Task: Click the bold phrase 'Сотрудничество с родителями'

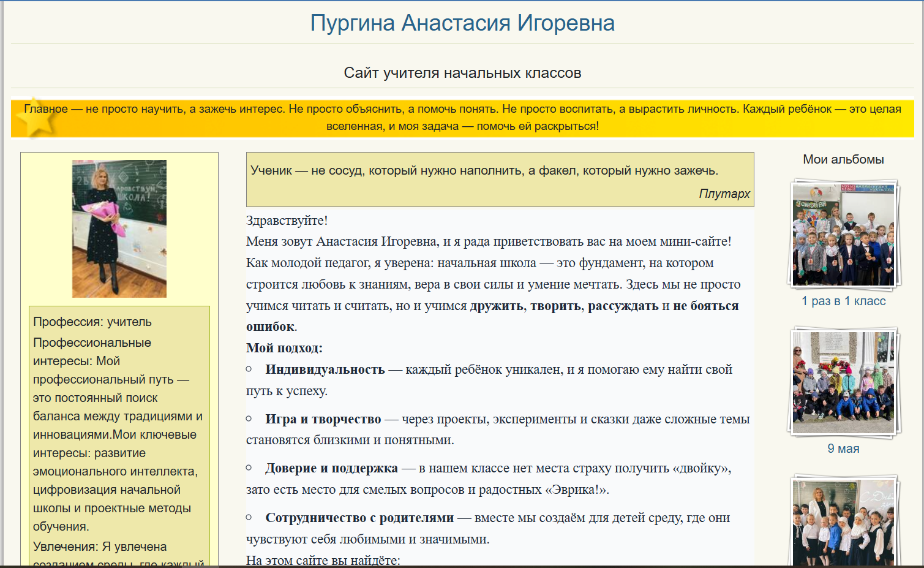Action: tap(359, 518)
